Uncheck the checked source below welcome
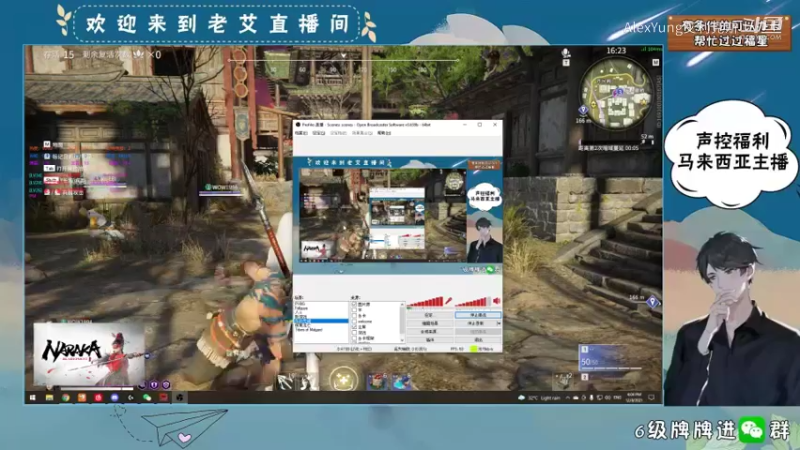800x450 pixels. [354, 327]
